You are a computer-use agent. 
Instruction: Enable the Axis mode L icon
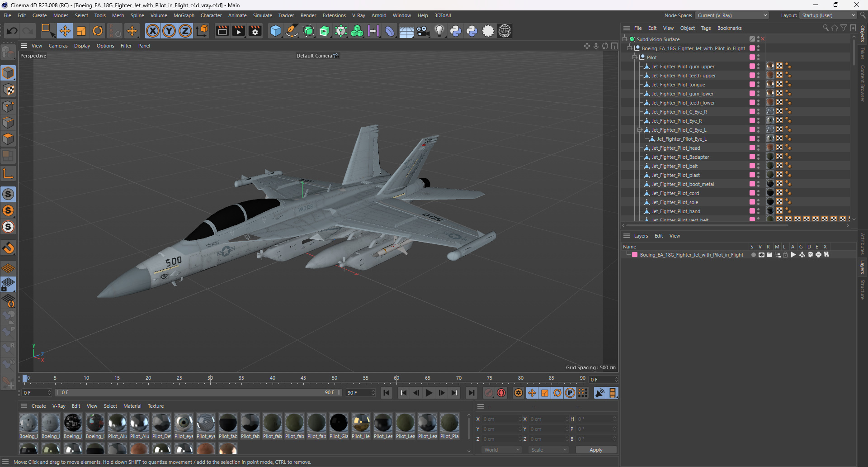point(8,174)
